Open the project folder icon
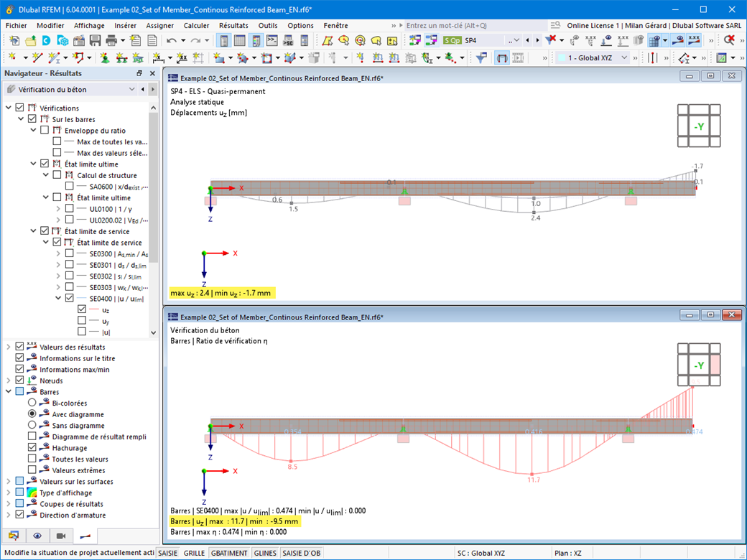747x560 pixels. pos(29,41)
